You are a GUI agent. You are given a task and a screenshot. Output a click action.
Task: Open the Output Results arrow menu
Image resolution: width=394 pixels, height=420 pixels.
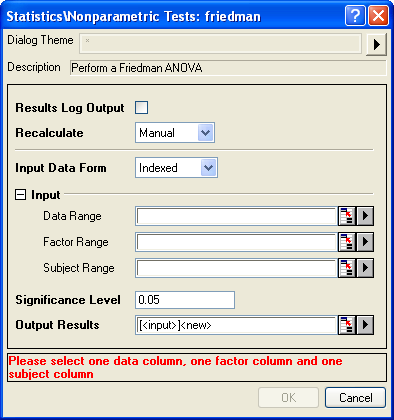click(x=365, y=325)
